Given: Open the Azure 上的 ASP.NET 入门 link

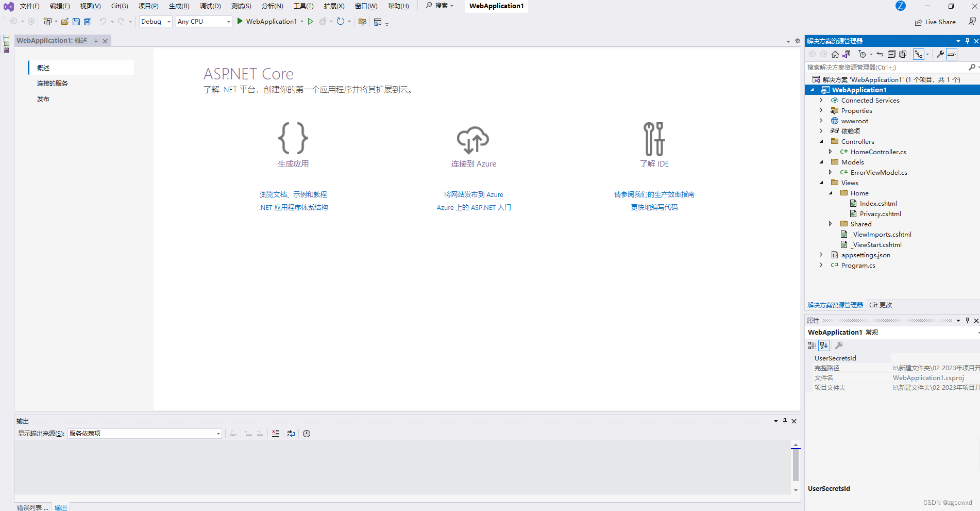Looking at the screenshot, I should click(474, 207).
